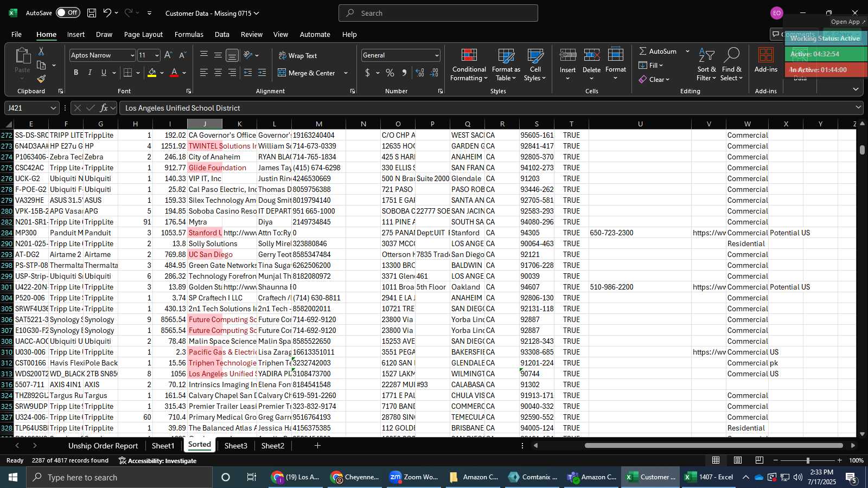Open Conditional Formatting menu
This screenshot has height=488, width=868.
click(x=469, y=65)
